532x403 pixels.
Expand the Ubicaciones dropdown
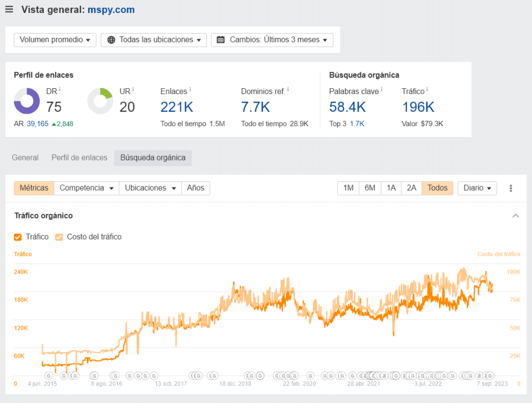(150, 189)
